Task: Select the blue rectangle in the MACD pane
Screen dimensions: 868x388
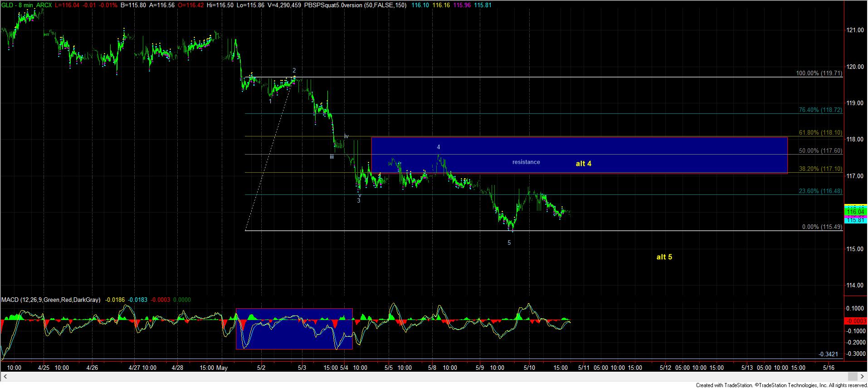Action: pos(294,329)
